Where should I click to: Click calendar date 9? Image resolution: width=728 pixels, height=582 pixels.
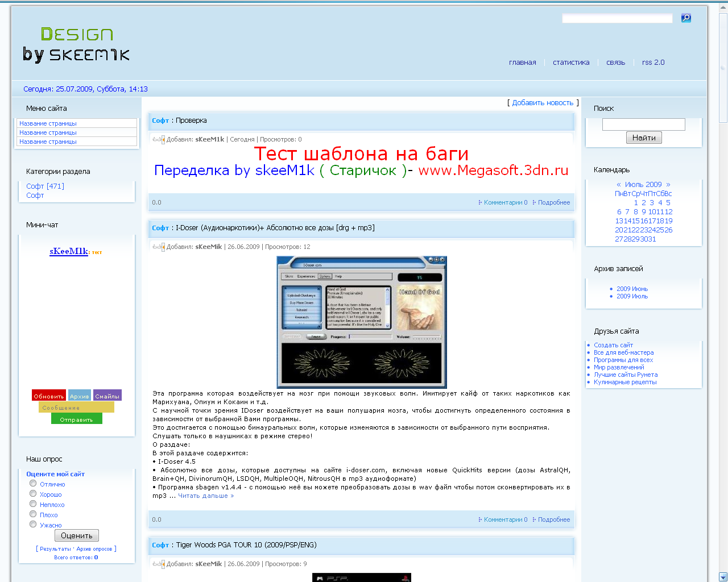click(x=644, y=212)
